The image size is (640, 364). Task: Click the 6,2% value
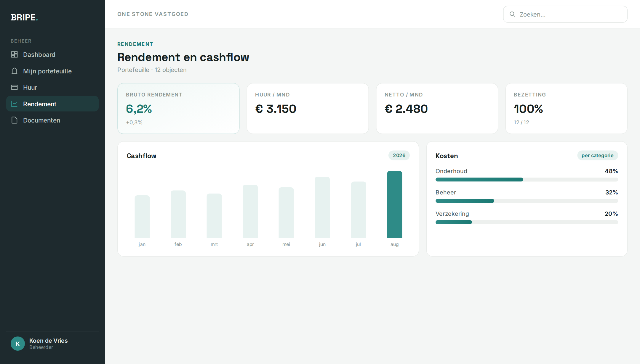click(139, 109)
